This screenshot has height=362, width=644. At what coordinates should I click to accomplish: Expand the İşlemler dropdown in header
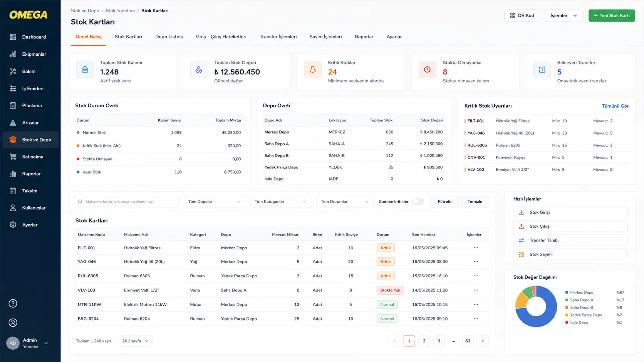(563, 15)
